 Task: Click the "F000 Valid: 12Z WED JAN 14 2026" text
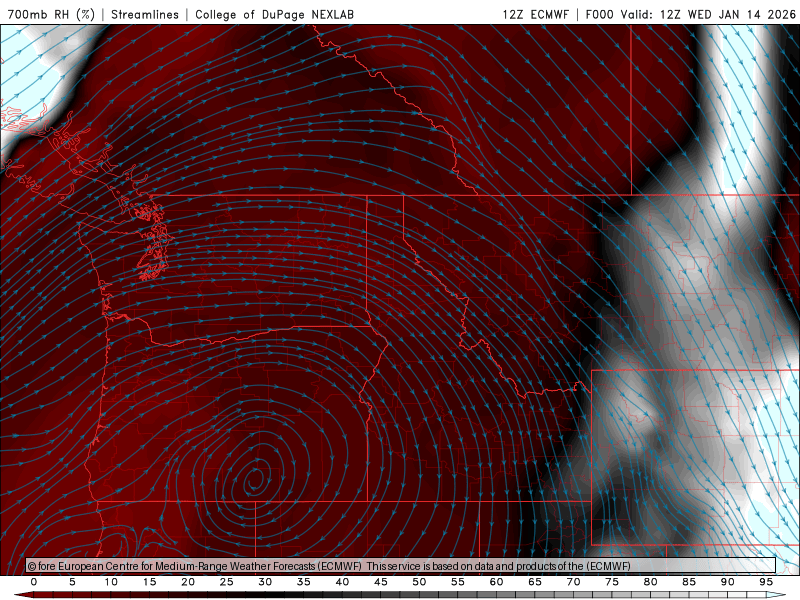690,14
